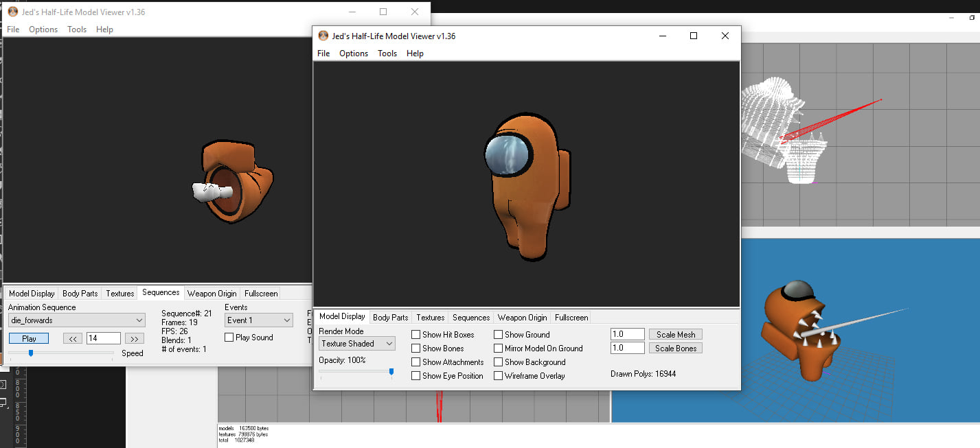Screen dimensions: 980x448
Task: Open Tools menu in front window
Action: coord(387,54)
